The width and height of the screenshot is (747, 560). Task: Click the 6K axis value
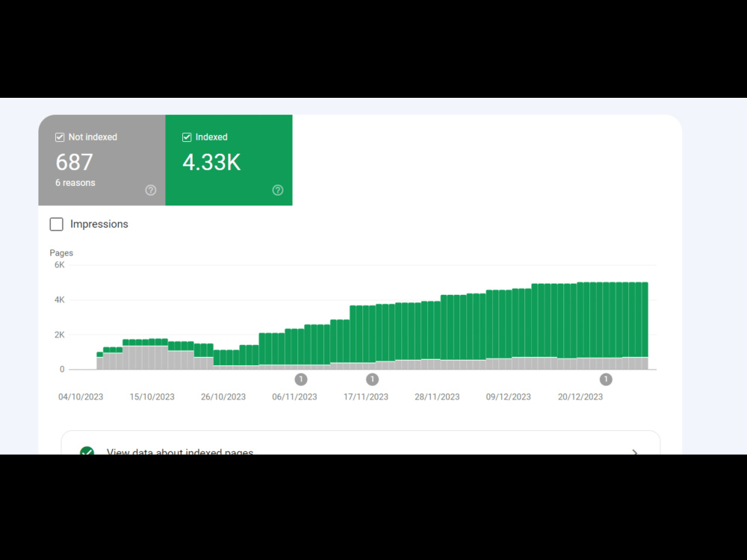pyautogui.click(x=60, y=265)
